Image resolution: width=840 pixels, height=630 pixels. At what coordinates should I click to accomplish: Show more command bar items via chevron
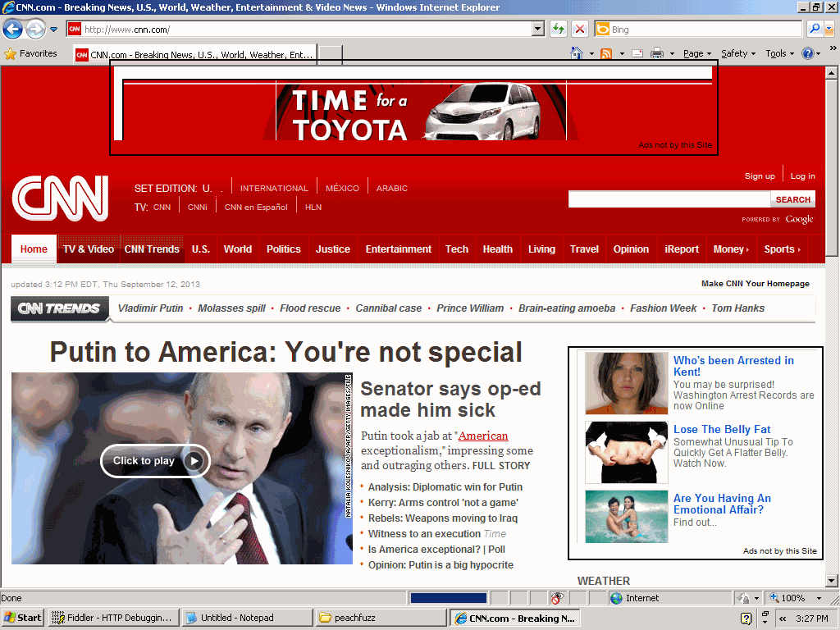(x=833, y=48)
